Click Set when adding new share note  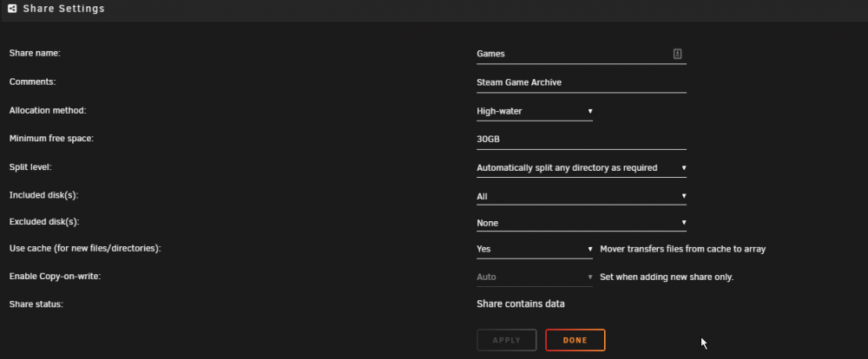[667, 277]
